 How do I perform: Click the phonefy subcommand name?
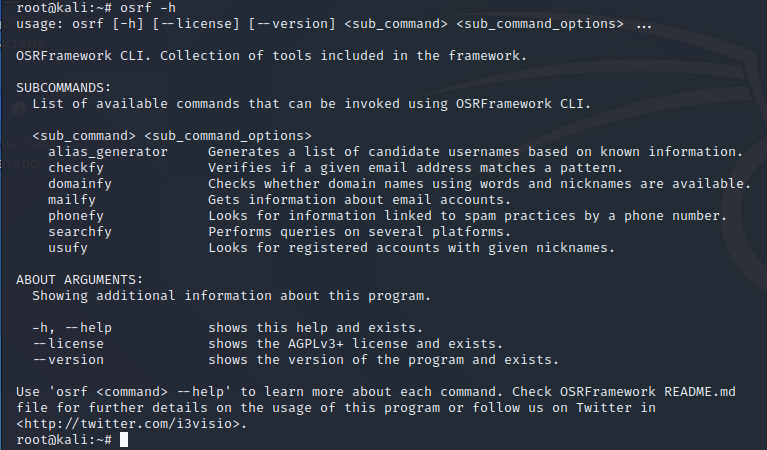coord(76,216)
